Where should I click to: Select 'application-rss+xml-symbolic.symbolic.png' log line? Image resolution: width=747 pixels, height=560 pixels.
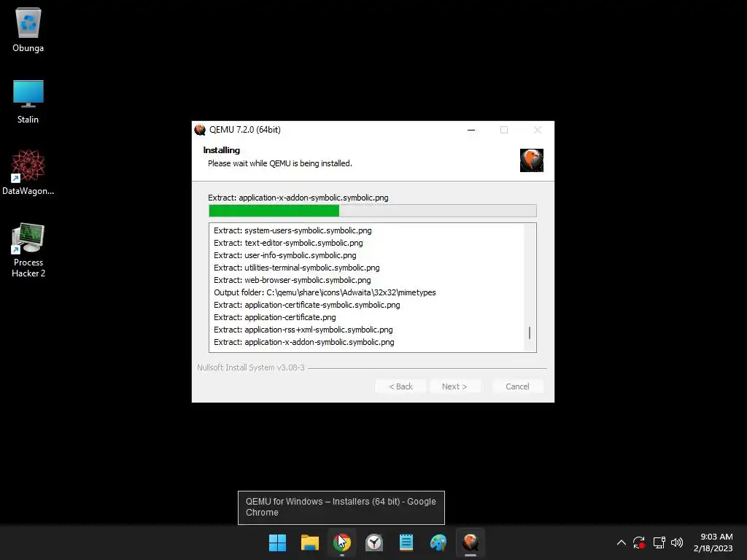(303, 330)
